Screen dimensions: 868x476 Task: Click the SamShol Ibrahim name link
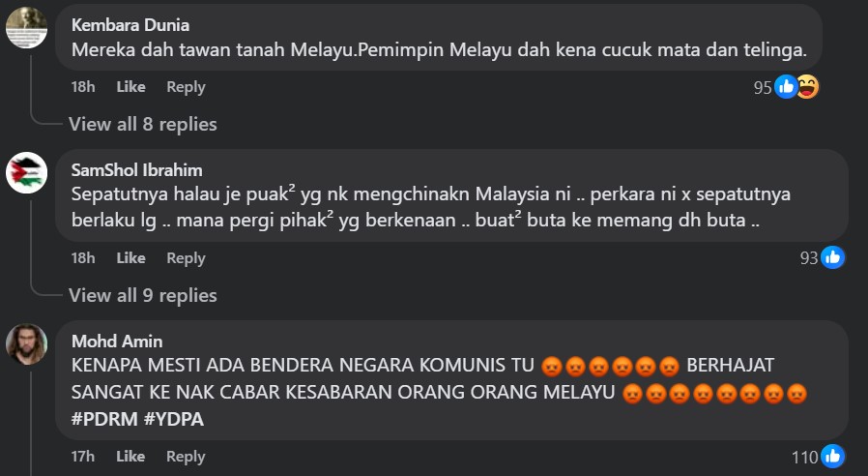[x=136, y=170]
